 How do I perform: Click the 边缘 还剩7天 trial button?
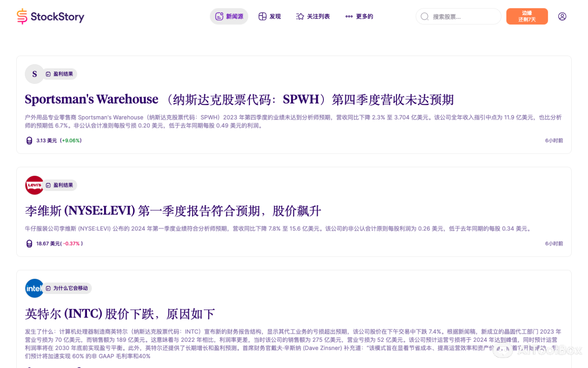click(527, 16)
